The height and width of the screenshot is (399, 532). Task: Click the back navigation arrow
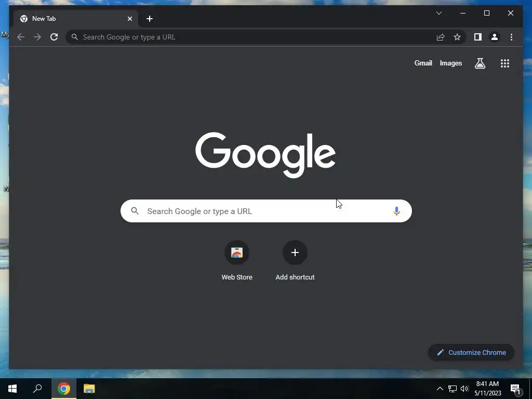(21, 37)
